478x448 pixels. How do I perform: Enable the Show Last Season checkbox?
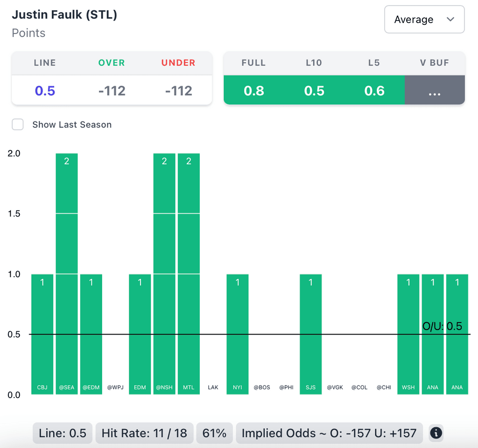pyautogui.click(x=18, y=125)
